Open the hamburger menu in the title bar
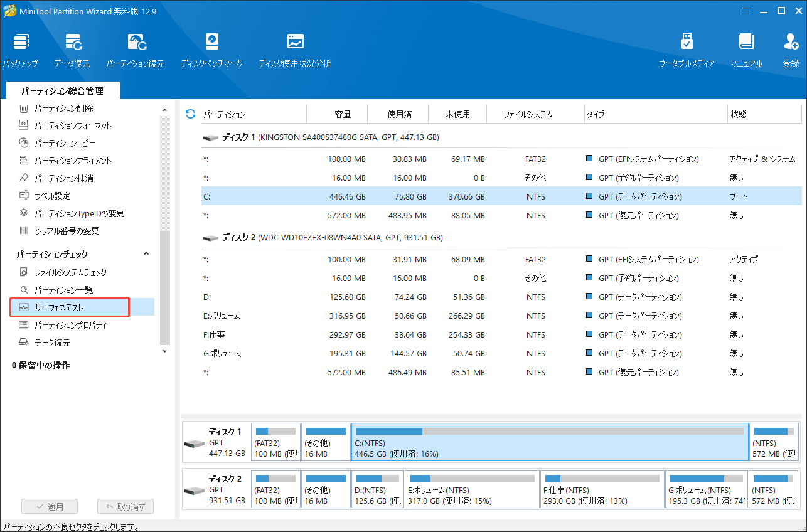807x532 pixels. click(746, 11)
